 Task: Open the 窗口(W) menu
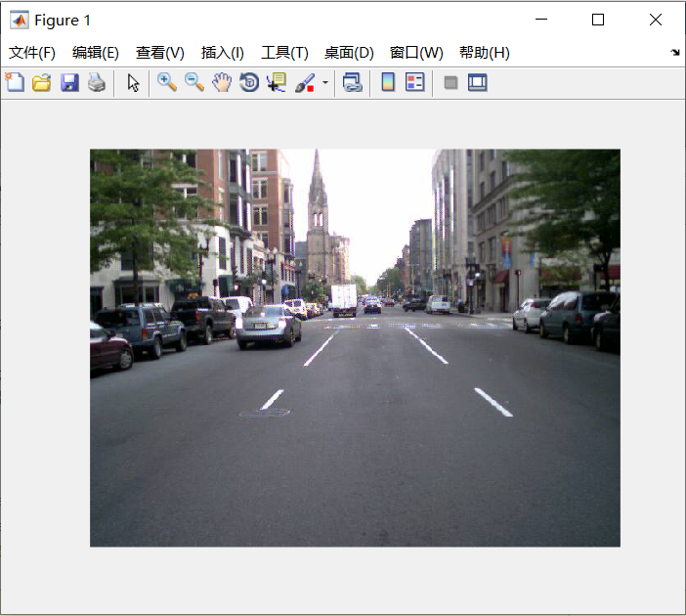click(x=416, y=53)
